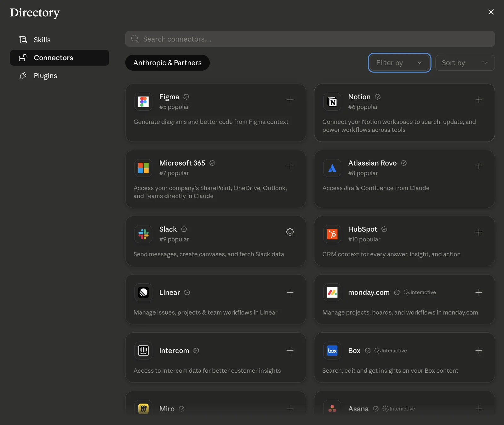The height and width of the screenshot is (425, 504).
Task: Click "CRM context for every answer" description
Action: [x=391, y=254]
